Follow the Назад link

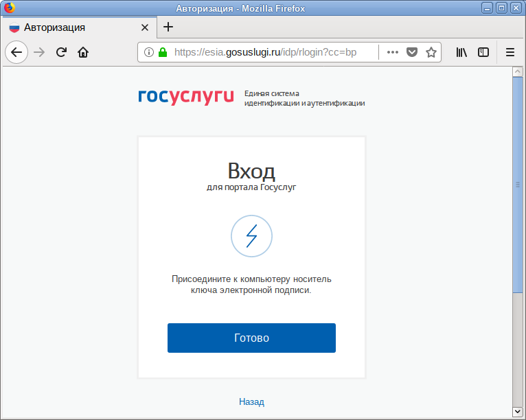click(251, 401)
